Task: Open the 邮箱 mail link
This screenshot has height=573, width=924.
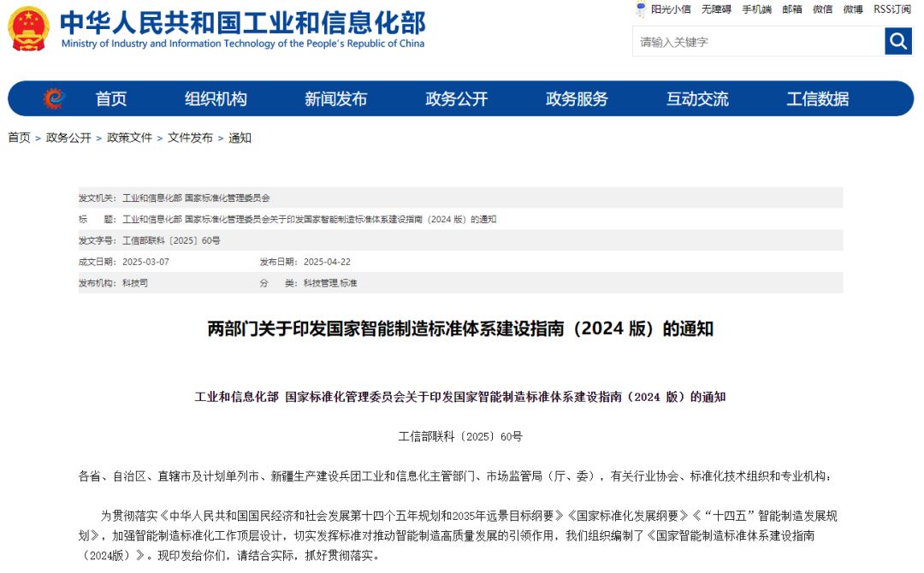Action: [792, 9]
